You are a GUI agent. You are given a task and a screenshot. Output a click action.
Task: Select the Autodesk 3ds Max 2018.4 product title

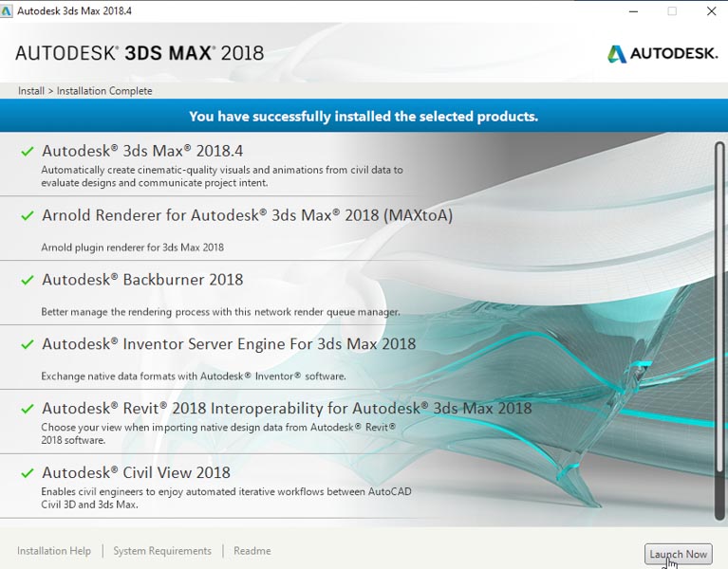142,151
